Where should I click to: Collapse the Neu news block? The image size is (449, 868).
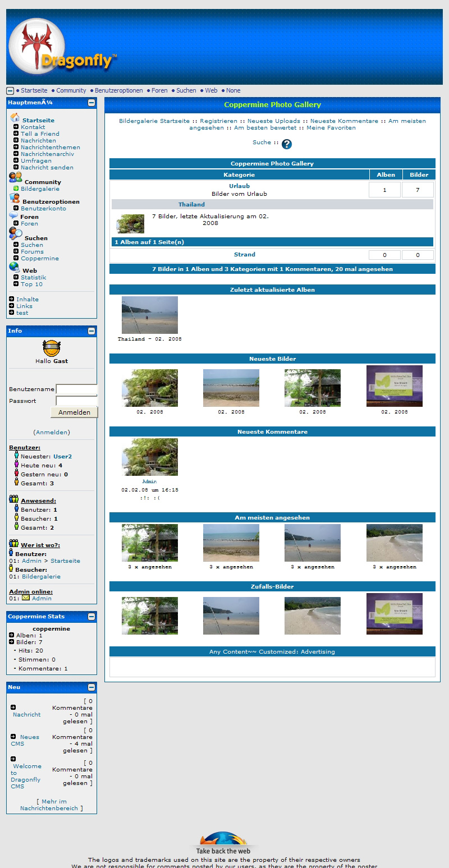pos(91,687)
